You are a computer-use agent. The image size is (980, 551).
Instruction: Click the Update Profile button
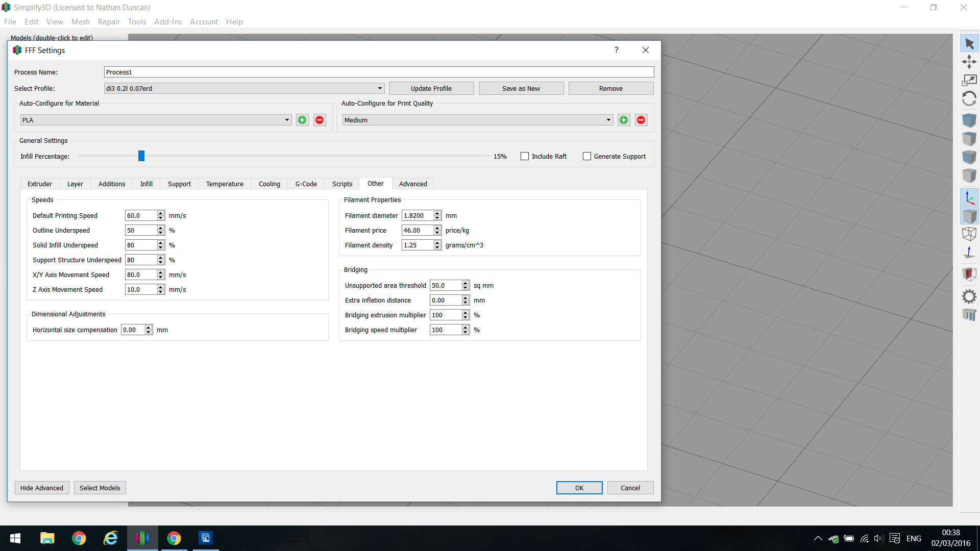[x=431, y=88]
